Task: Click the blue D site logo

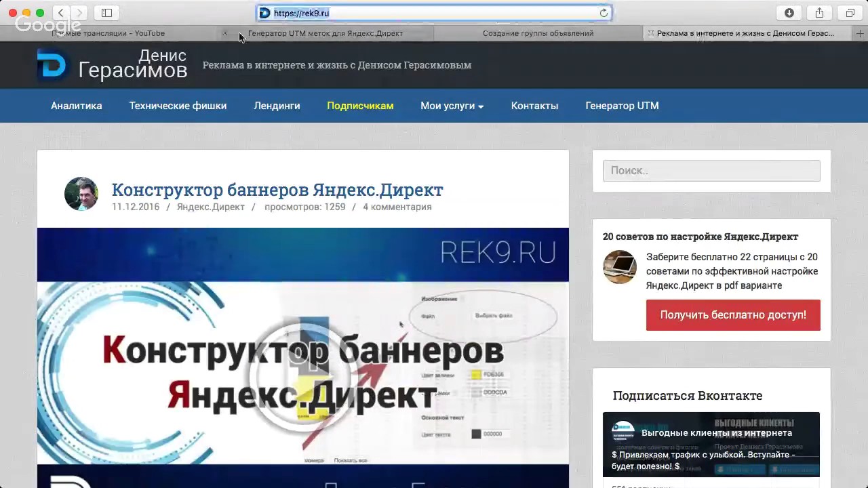Action: click(52, 64)
